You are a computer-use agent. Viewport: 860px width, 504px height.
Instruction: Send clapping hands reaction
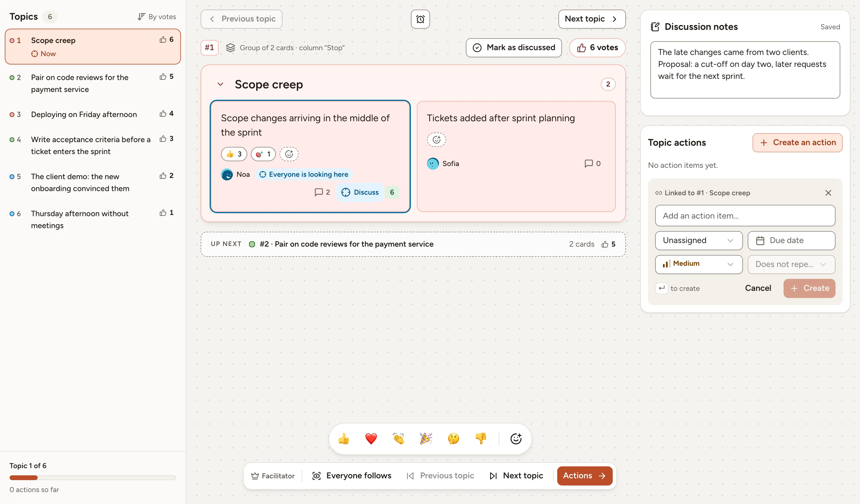tap(398, 439)
